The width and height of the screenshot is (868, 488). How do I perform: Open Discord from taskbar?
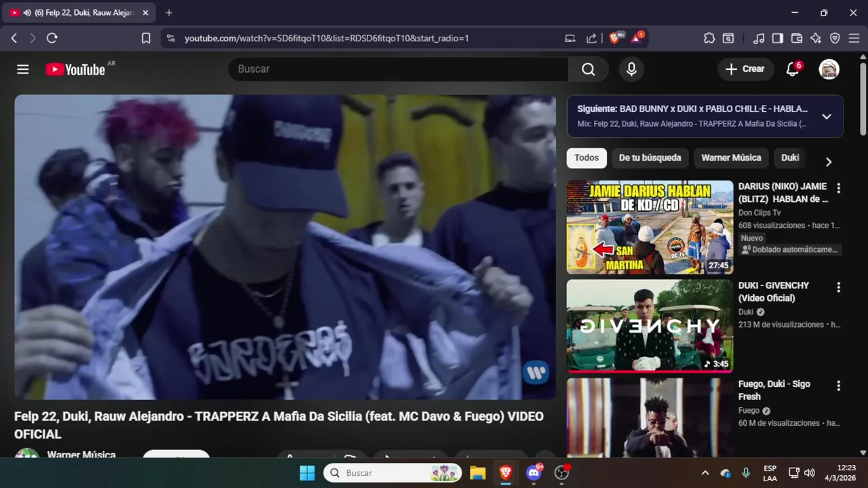point(534,473)
